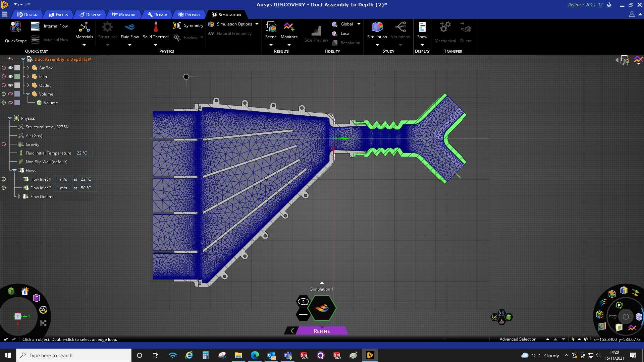Toggle physics inclusion circle for Air Box

click(4, 68)
